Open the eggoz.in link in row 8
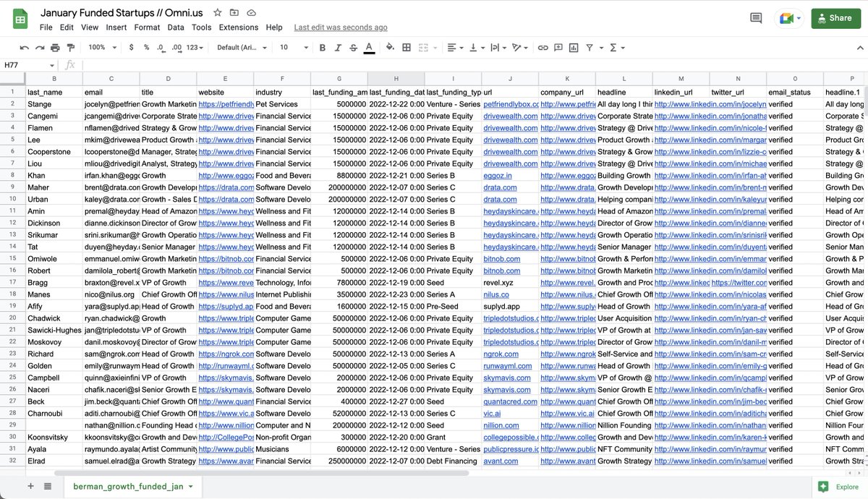 click(498, 175)
